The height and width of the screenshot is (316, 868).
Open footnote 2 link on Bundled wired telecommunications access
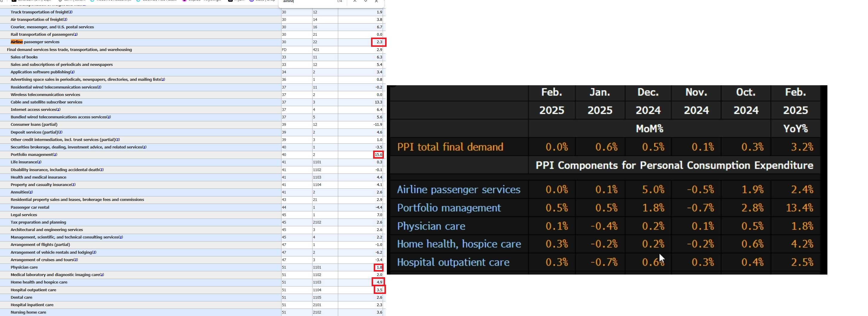point(109,117)
